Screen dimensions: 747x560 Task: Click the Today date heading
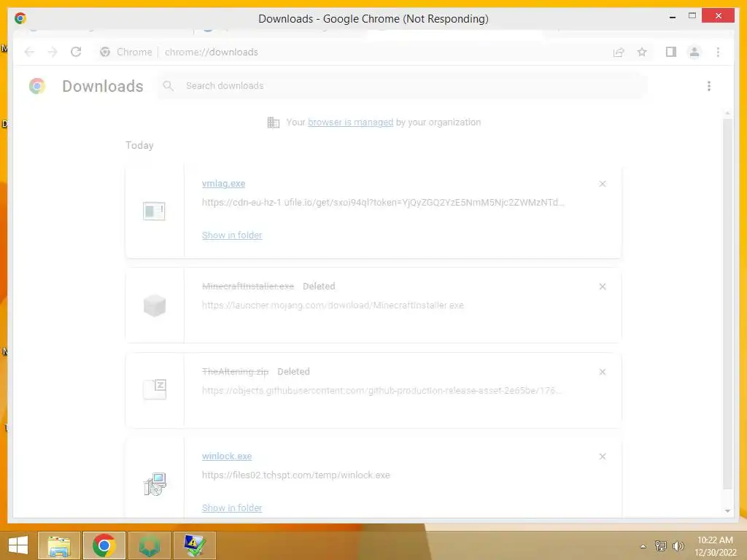coord(139,145)
